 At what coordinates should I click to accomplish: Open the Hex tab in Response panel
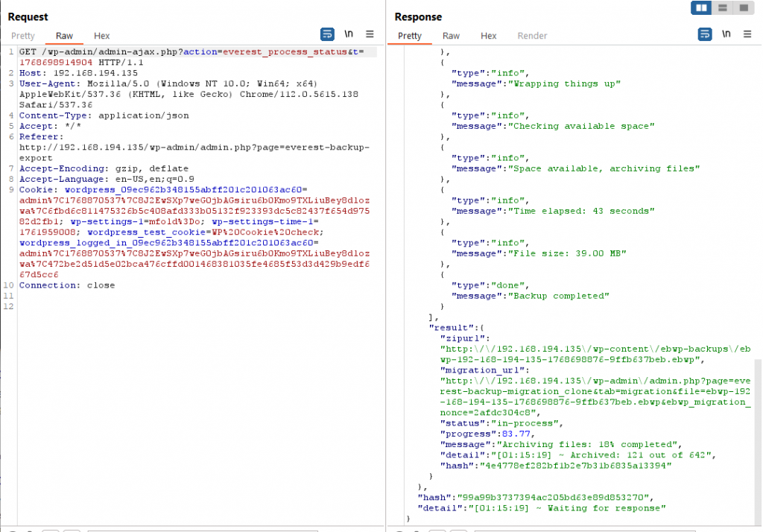click(x=489, y=36)
